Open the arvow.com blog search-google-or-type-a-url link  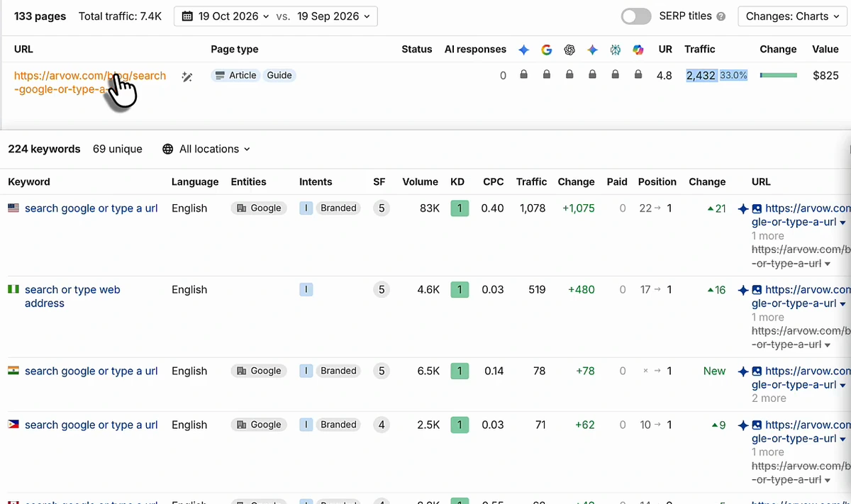coord(90,82)
